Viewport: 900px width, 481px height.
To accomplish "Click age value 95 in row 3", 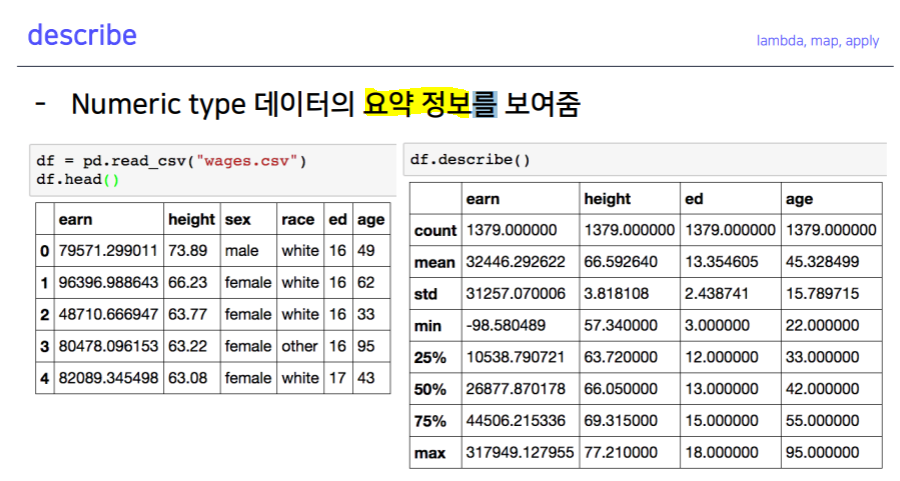I will (366, 346).
